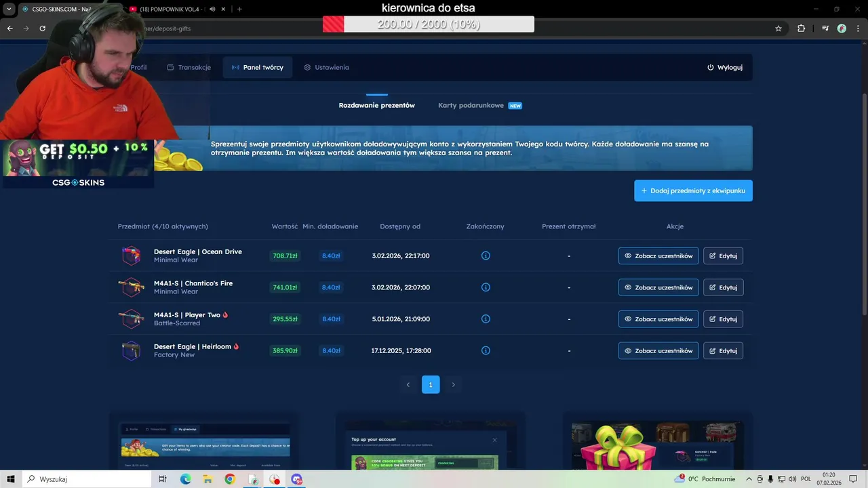The image size is (868, 488).
Task: Click the M4A1-S Chantico's Fire item thumbnail
Action: point(131,287)
